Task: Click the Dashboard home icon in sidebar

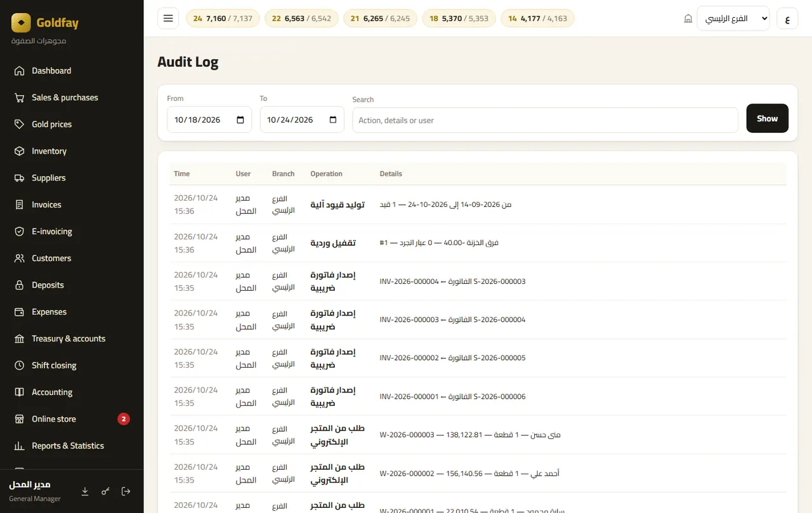Action: point(20,71)
